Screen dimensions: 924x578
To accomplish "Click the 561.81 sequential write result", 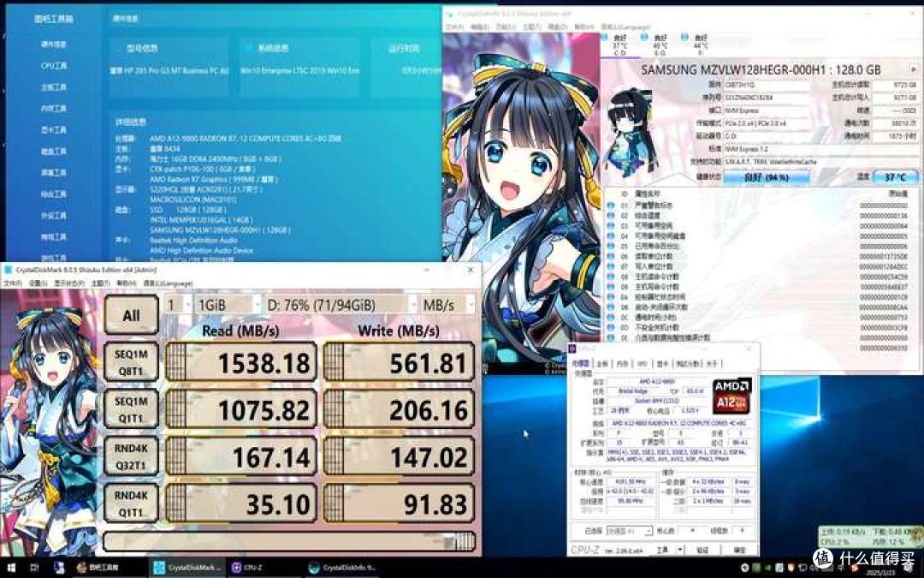I will [399, 362].
